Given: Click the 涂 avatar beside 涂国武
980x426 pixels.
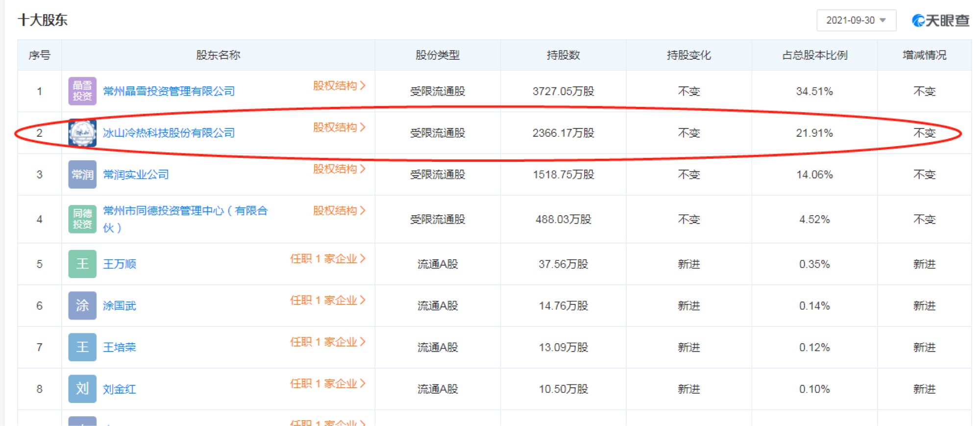Looking at the screenshot, I should pyautogui.click(x=82, y=306).
